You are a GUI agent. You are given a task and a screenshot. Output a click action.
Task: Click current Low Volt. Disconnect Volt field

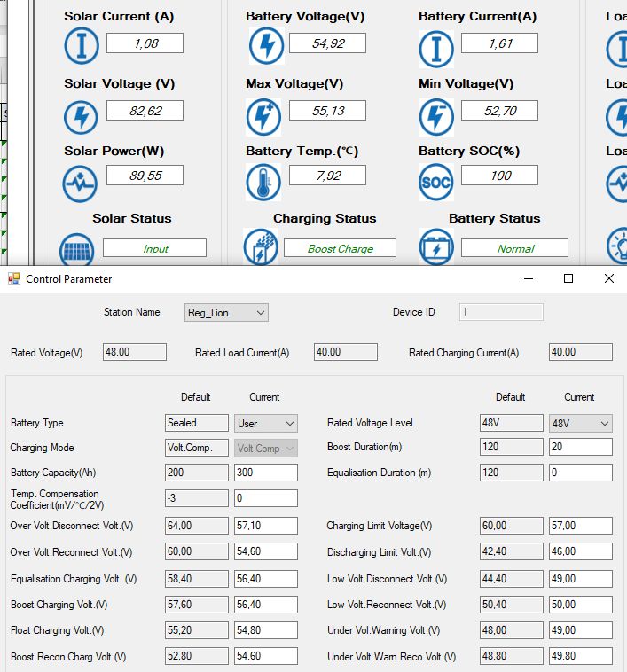click(580, 578)
